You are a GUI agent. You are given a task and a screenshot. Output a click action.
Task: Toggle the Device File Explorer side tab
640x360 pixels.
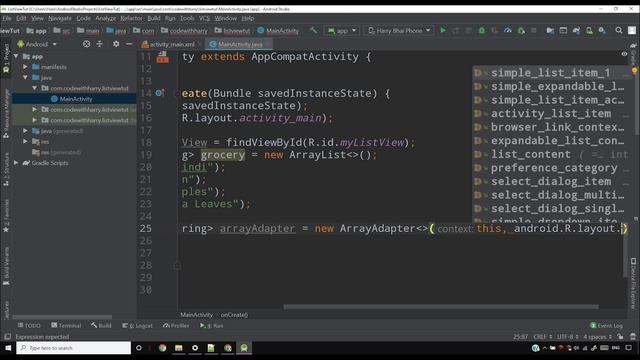tap(633, 283)
